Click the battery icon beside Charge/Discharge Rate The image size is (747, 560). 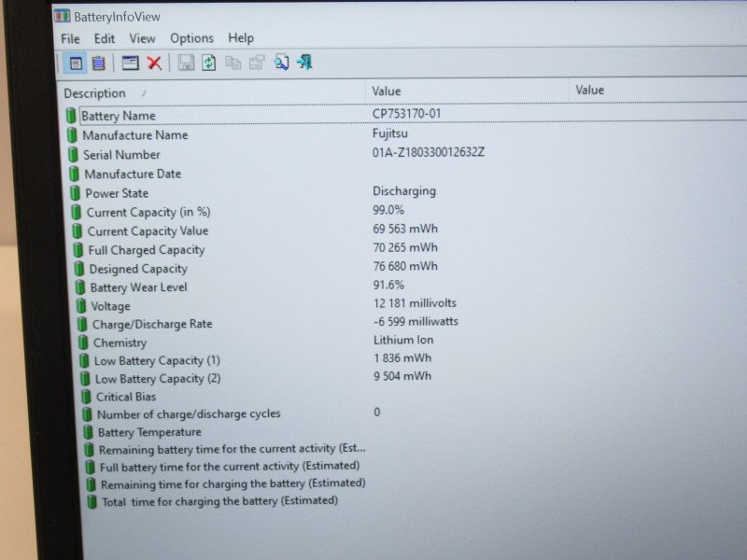click(x=82, y=324)
